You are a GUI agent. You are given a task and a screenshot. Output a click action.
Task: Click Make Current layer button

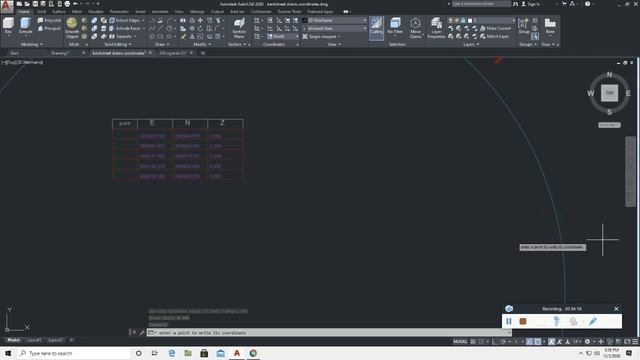pos(496,28)
